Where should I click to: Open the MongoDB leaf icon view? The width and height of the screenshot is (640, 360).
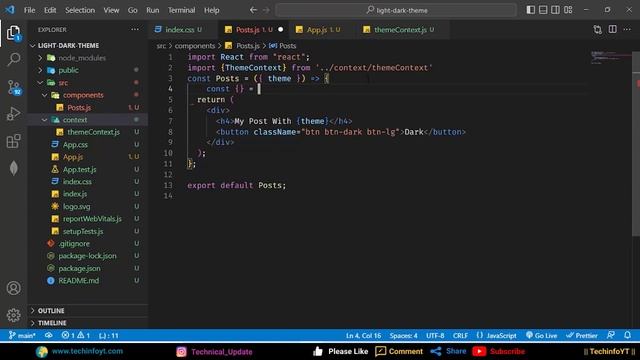[x=13, y=168]
